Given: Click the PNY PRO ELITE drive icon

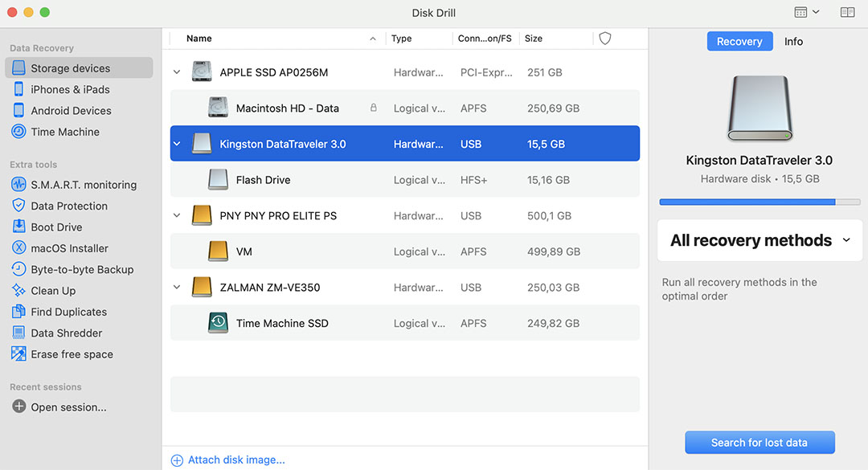Looking at the screenshot, I should (202, 215).
